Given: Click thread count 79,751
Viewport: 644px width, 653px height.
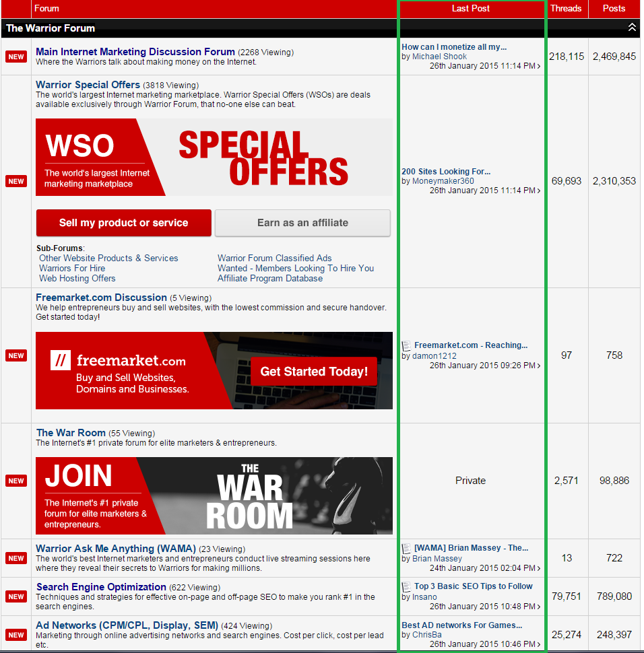Looking at the screenshot, I should tap(566, 596).
